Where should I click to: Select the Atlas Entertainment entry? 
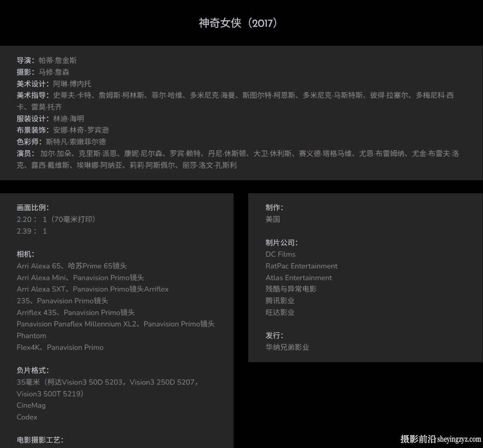point(299,277)
